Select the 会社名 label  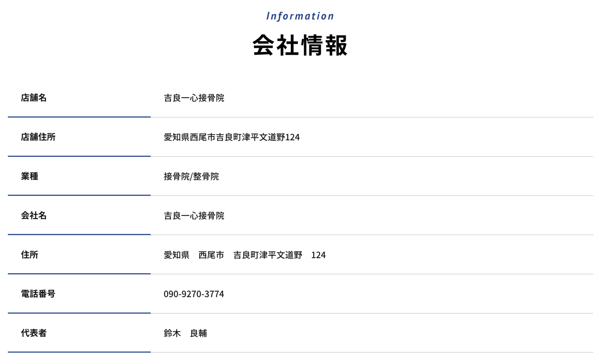tap(34, 216)
